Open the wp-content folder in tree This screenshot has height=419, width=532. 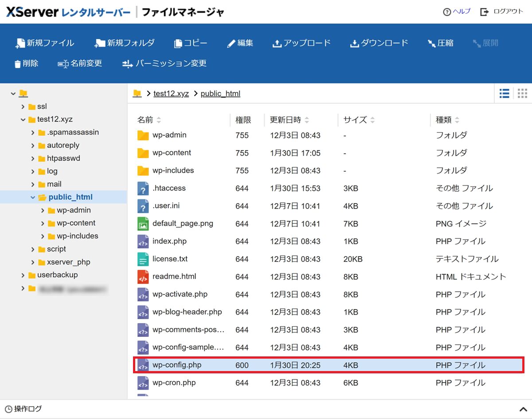click(76, 223)
